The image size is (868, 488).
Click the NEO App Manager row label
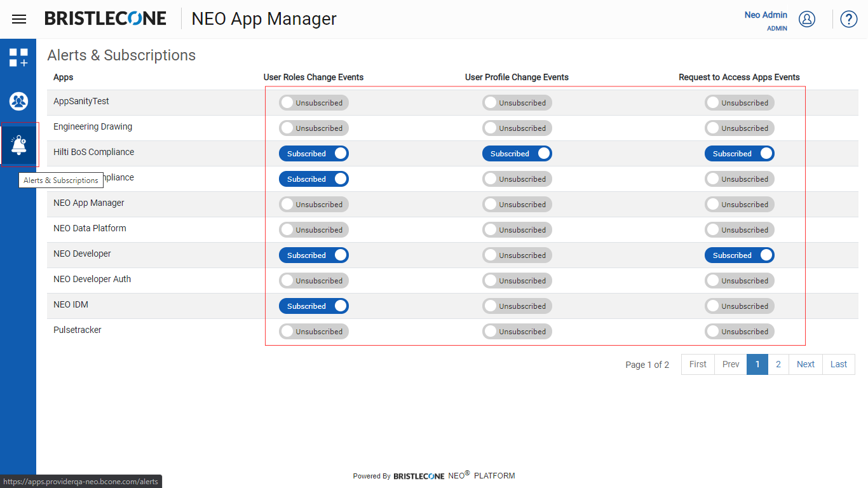[89, 203]
